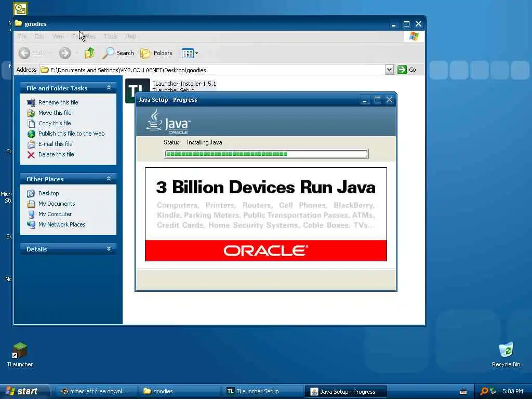The width and height of the screenshot is (532, 399).
Task: Go up one folder level icon
Action: point(90,53)
